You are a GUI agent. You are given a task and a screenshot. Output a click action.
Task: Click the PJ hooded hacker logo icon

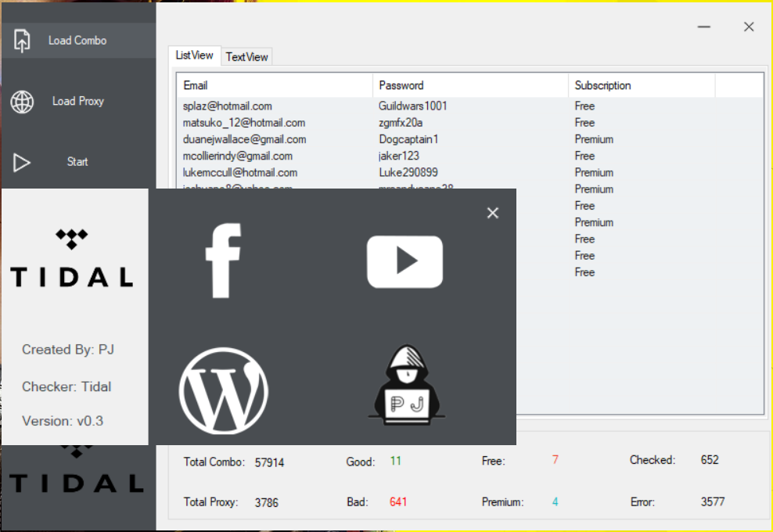407,384
